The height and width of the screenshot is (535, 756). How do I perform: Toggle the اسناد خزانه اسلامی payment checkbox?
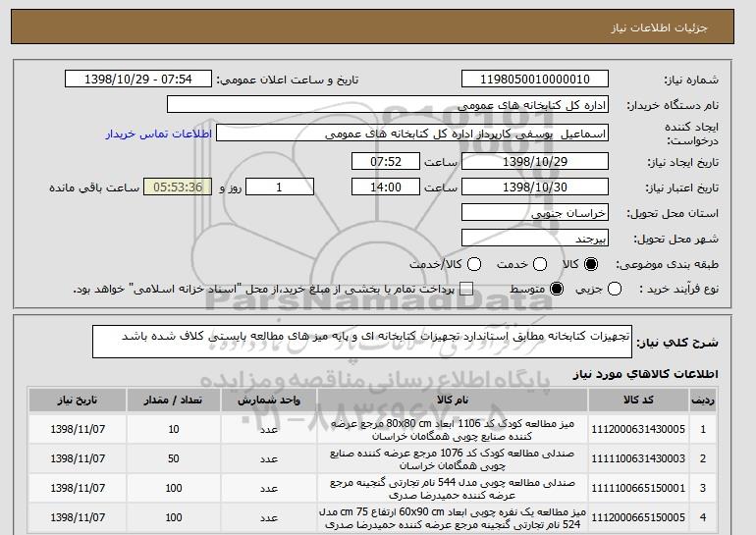(x=466, y=290)
